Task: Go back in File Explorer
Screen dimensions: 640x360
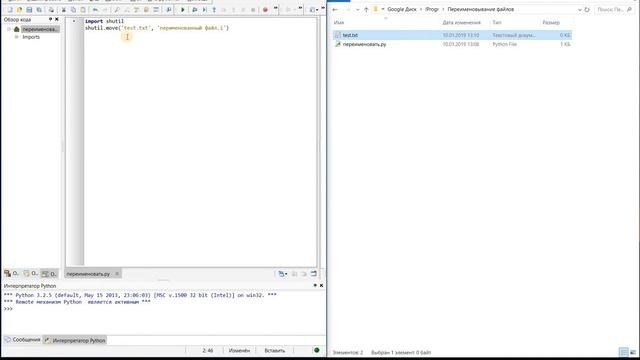Action: (335, 9)
